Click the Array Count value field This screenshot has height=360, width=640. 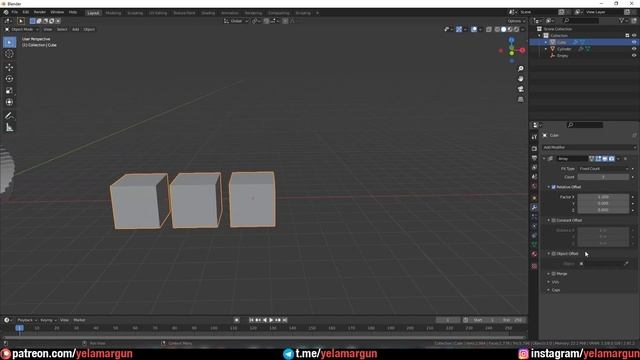603,177
